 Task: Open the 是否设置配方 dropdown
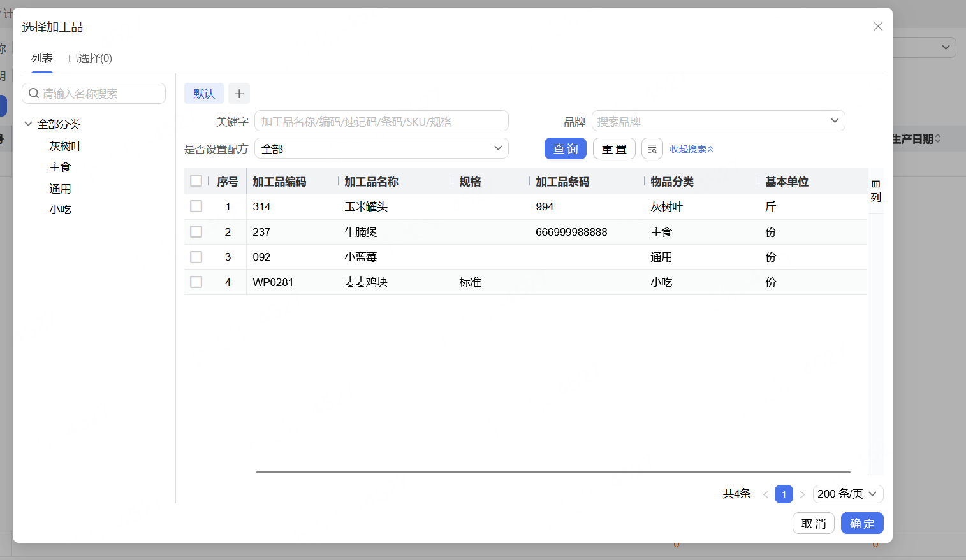coord(381,148)
